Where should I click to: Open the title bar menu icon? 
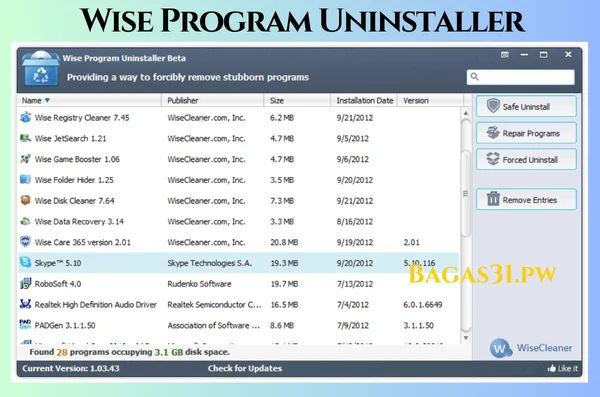(x=505, y=55)
